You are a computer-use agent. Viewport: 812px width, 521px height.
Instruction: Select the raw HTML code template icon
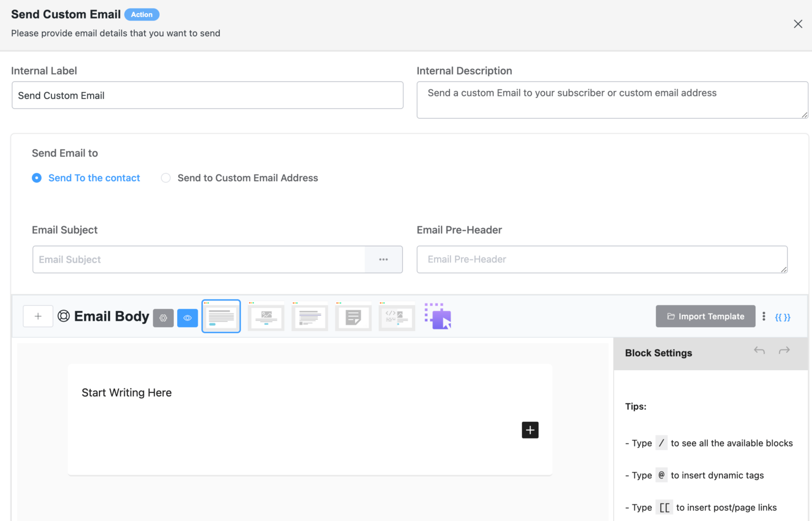[x=396, y=316]
